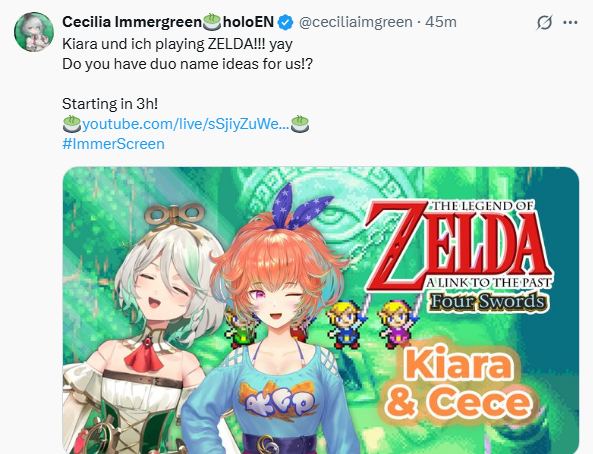Click the Cecilia Immergreen display name

point(132,22)
